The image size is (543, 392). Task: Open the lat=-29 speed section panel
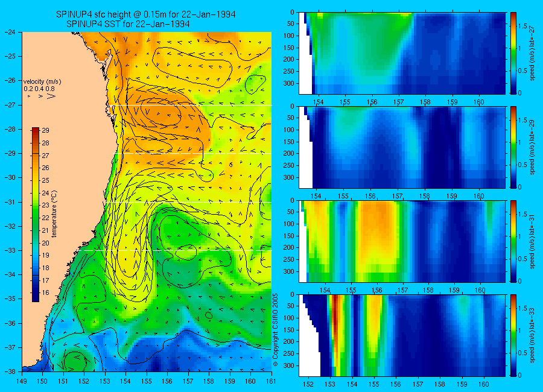[x=402, y=147]
